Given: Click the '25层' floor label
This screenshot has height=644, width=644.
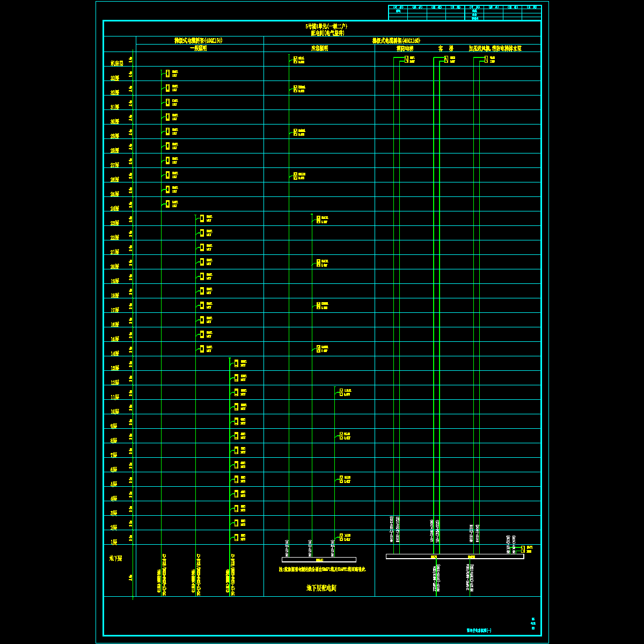Looking at the screenshot, I should click(115, 194).
